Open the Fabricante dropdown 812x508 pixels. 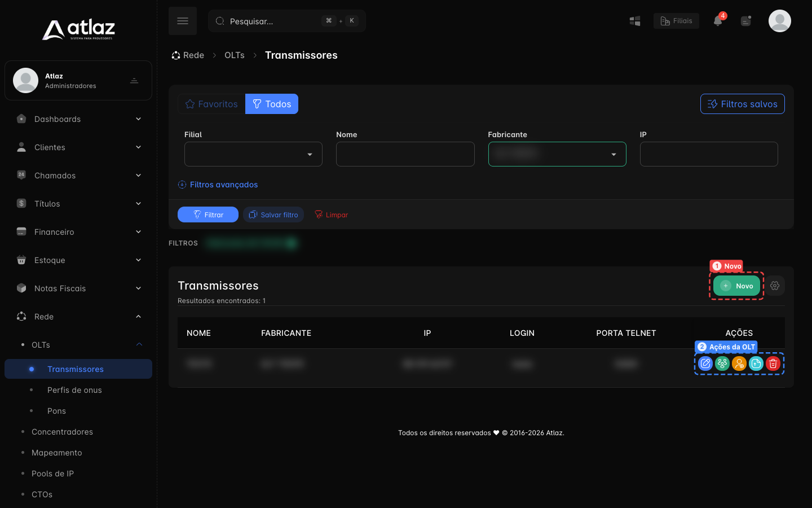coord(557,154)
